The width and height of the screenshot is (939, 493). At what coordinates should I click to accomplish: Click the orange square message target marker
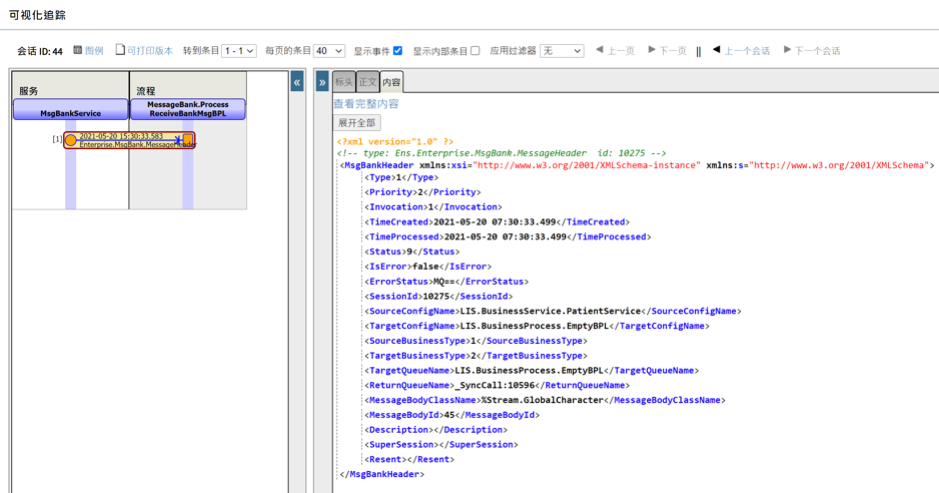tap(188, 140)
